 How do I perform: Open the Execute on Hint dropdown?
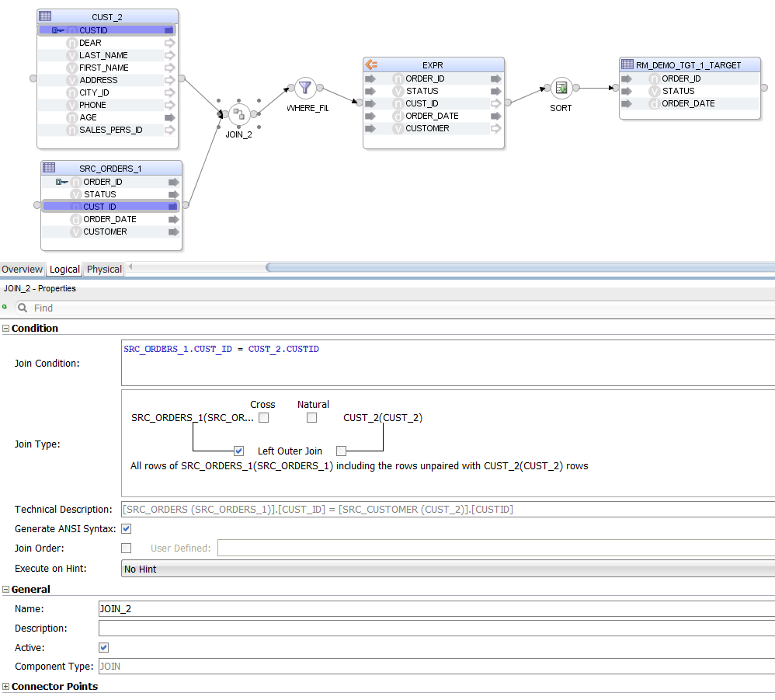coord(448,569)
